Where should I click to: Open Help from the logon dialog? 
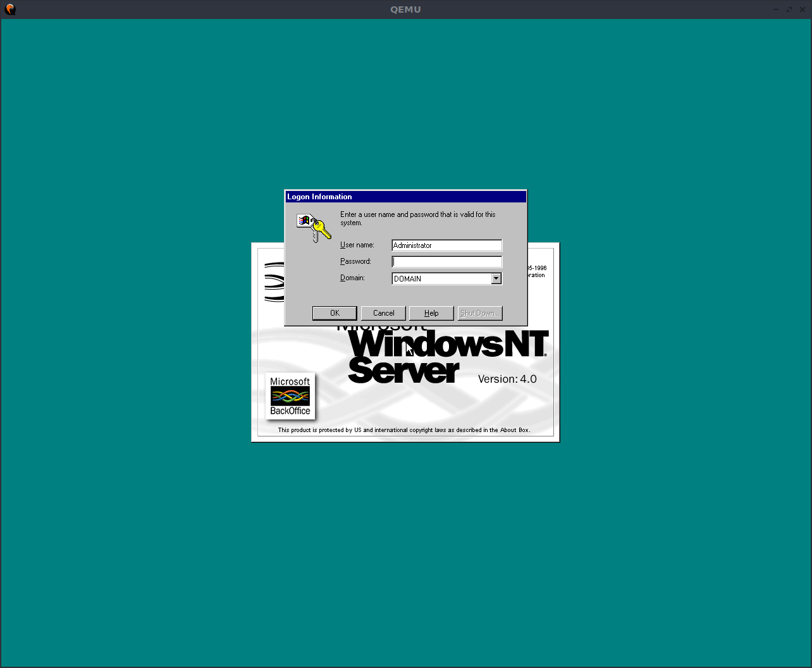coord(431,313)
